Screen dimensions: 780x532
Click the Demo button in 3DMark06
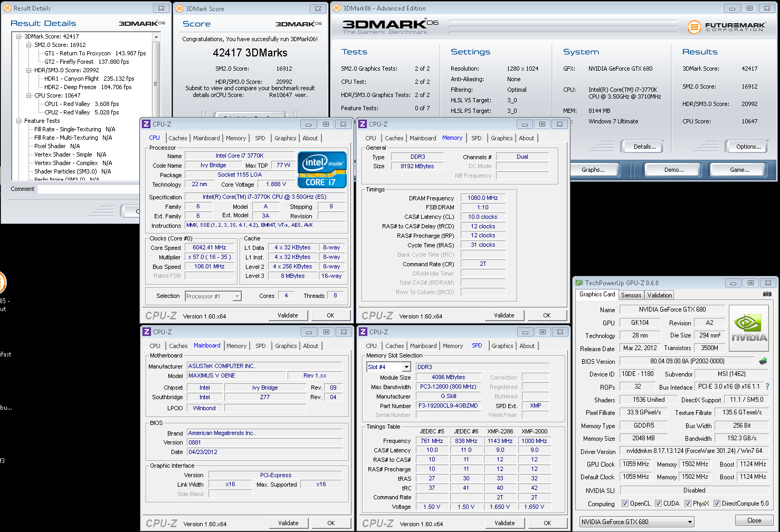pos(674,170)
